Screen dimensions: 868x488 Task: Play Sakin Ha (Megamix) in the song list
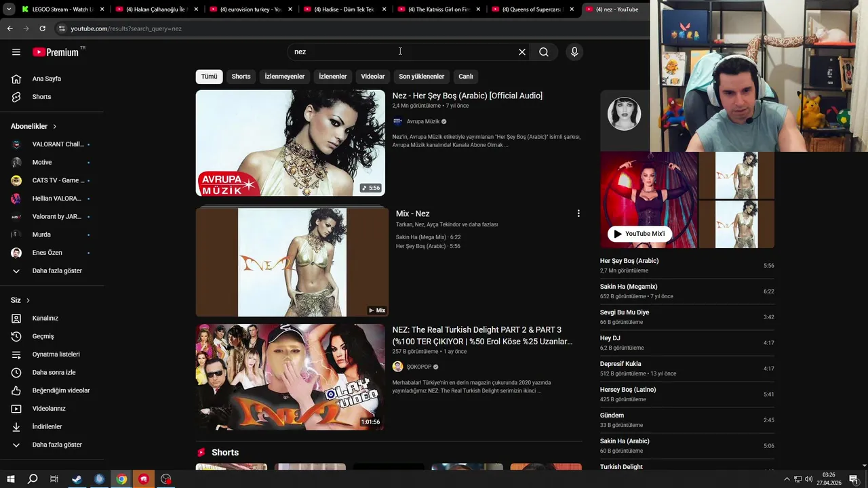687,291
